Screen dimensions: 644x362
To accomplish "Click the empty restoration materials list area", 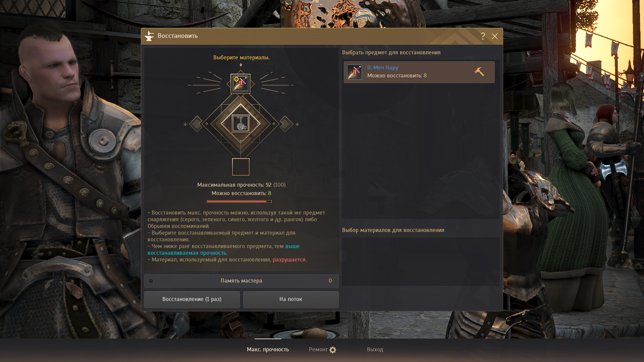I will (x=421, y=261).
